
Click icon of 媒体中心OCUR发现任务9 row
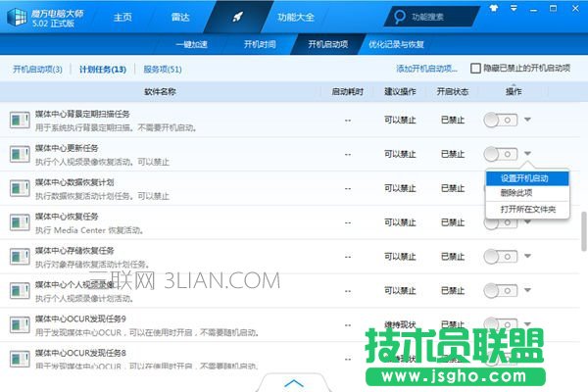[x=21, y=324]
